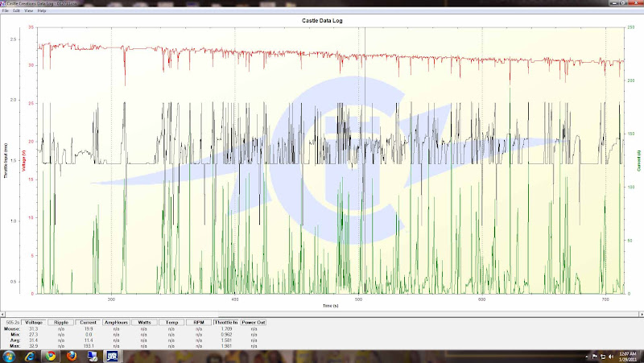Image resolution: width=644 pixels, height=363 pixels.
Task: Open Firefox from the taskbar
Action: tap(70, 355)
